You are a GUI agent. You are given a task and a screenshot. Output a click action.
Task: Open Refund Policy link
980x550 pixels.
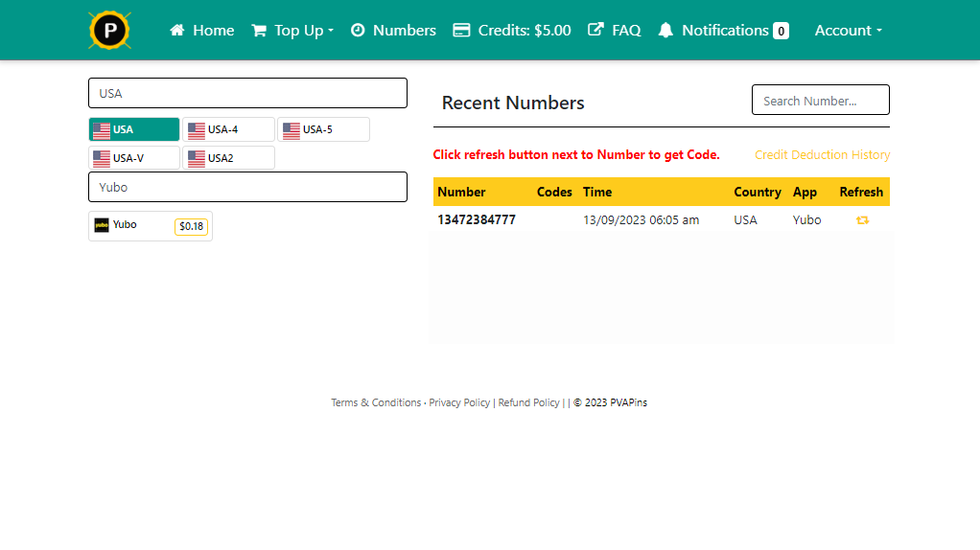[x=528, y=402]
